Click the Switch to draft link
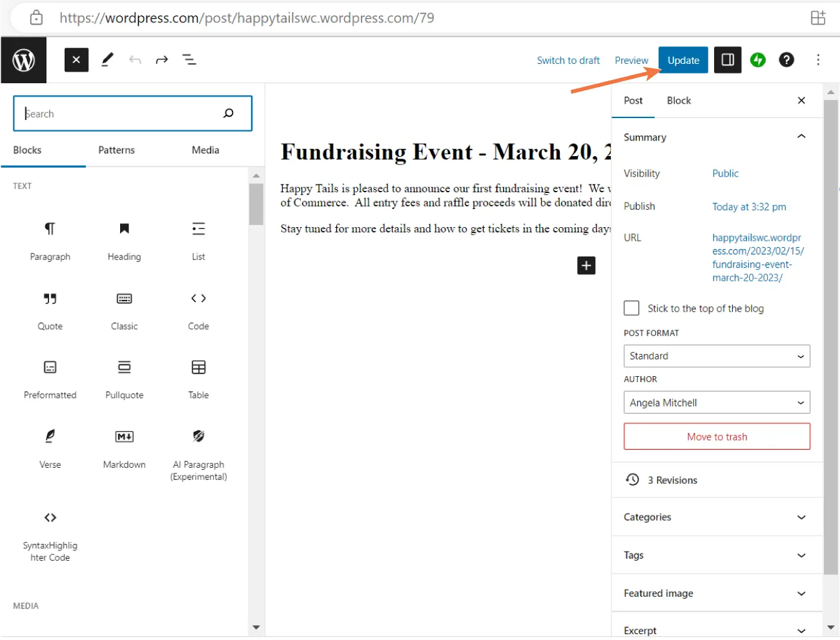The width and height of the screenshot is (840, 640). [x=568, y=59]
